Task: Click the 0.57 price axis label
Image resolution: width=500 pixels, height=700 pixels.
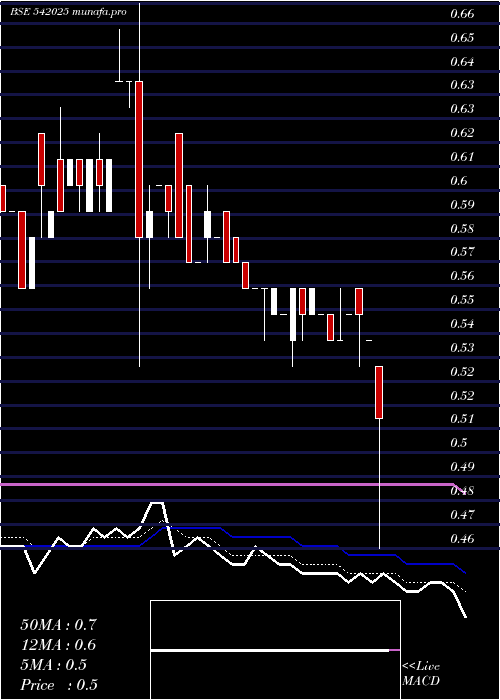Action: [x=462, y=252]
